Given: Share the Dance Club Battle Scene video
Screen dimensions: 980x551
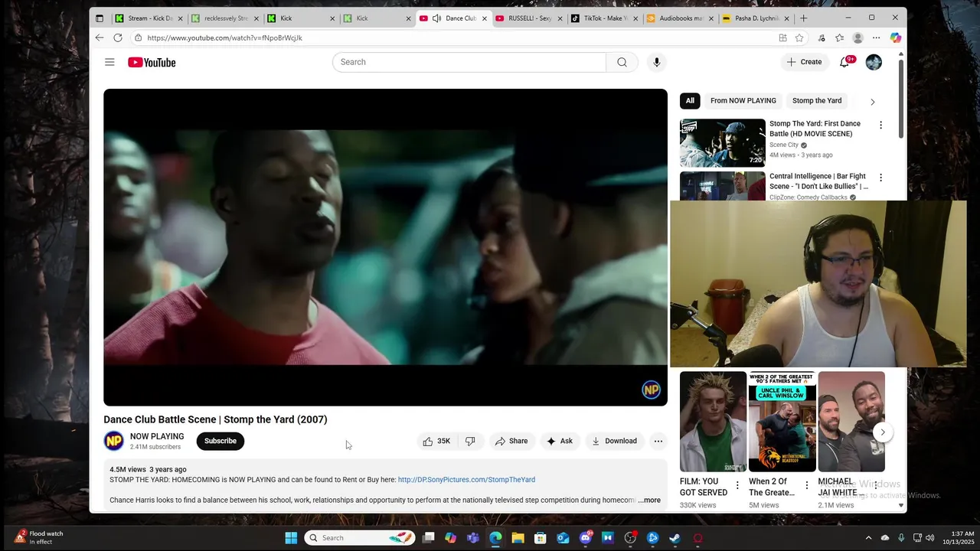Looking at the screenshot, I should click(511, 441).
